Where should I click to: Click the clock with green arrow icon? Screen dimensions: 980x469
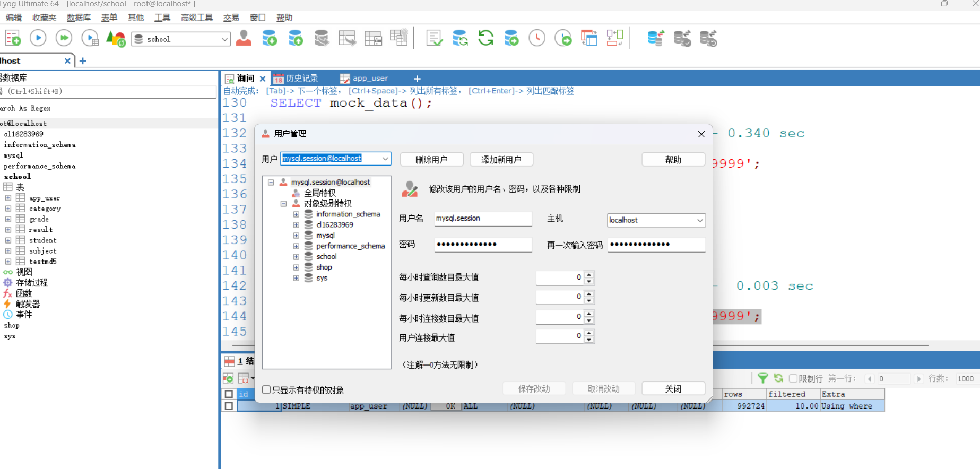563,38
